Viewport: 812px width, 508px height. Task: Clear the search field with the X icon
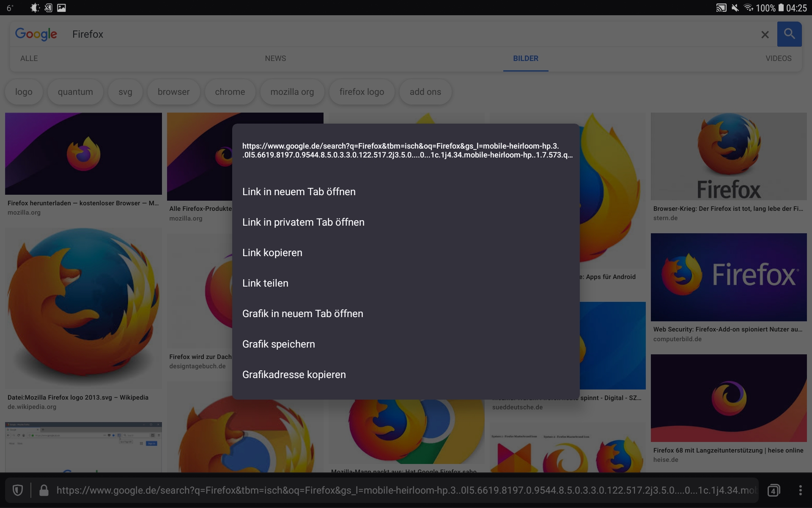point(765,35)
